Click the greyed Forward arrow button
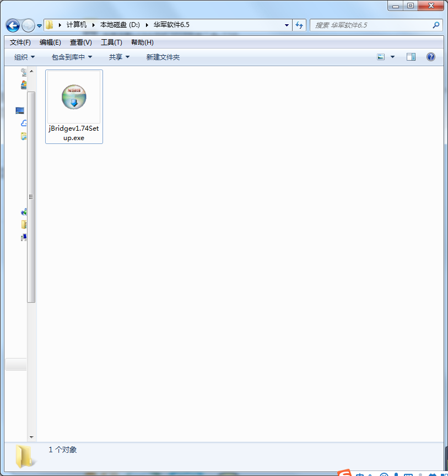 29,25
